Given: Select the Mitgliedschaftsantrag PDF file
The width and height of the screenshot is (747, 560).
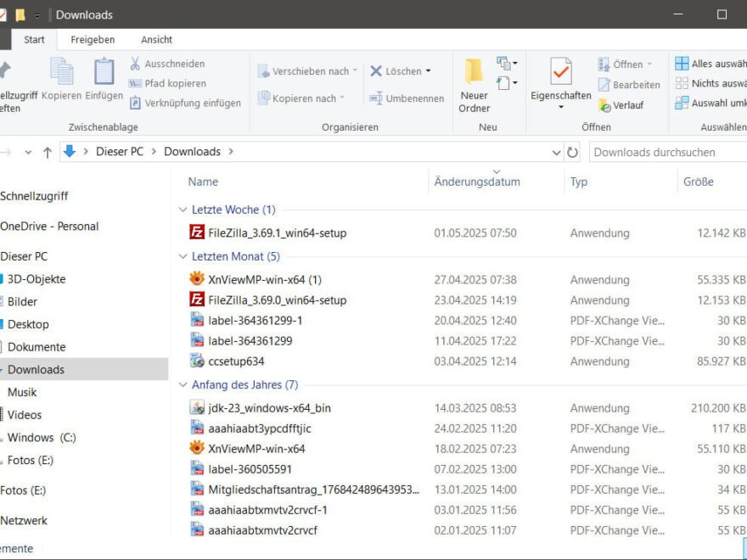Looking at the screenshot, I should point(314,490).
